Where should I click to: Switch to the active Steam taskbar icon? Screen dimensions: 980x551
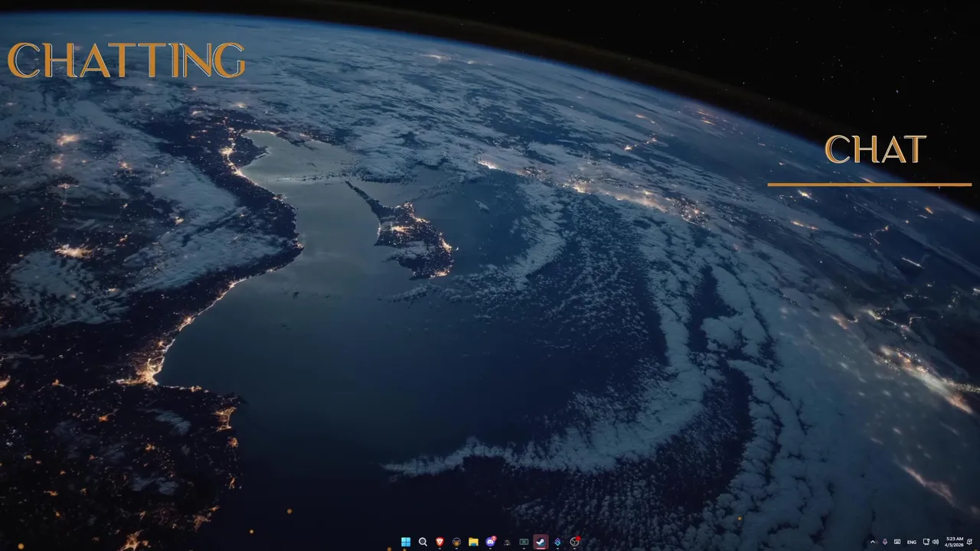(x=541, y=542)
